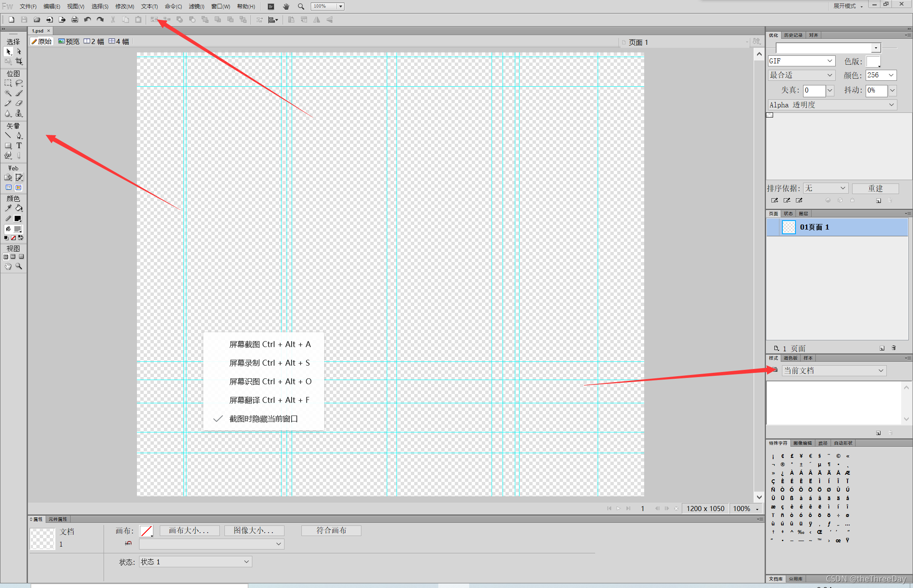Viewport: 913px width, 588px height.
Task: Select the Text tool
Action: [19, 146]
